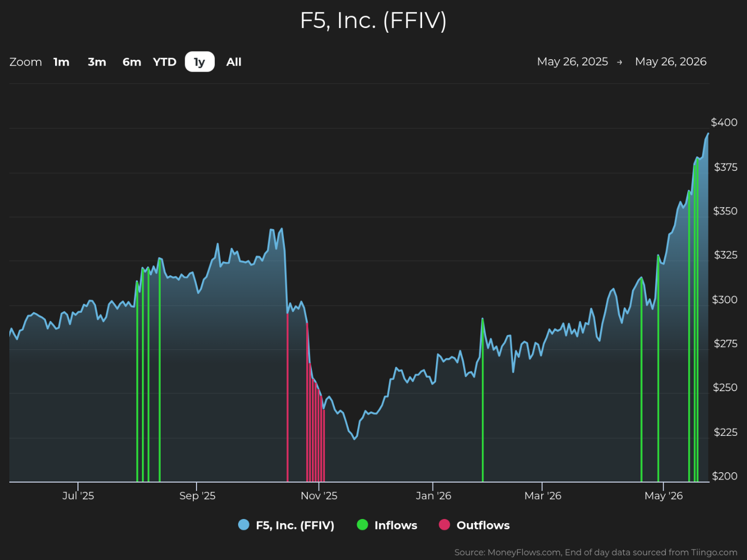Click the Nov '25 x-axis label
Image resolution: width=747 pixels, height=560 pixels.
coord(319,496)
